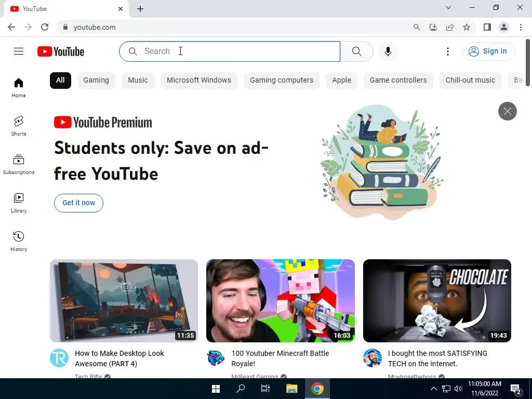The height and width of the screenshot is (399, 532).
Task: Close the YouTube tab
Action: [x=121, y=9]
